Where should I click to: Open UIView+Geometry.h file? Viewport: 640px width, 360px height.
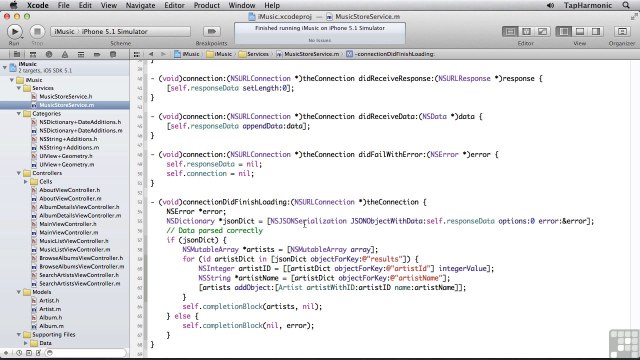pos(65,156)
